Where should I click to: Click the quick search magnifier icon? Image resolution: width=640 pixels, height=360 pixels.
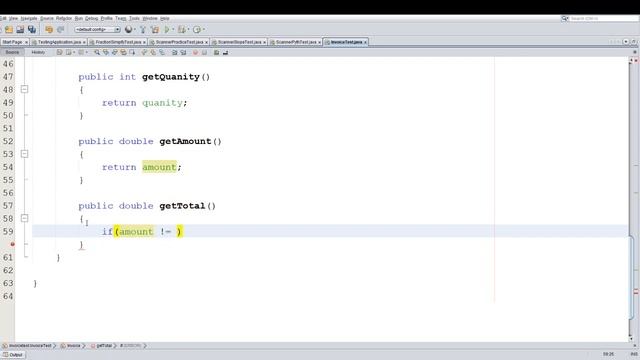click(565, 19)
